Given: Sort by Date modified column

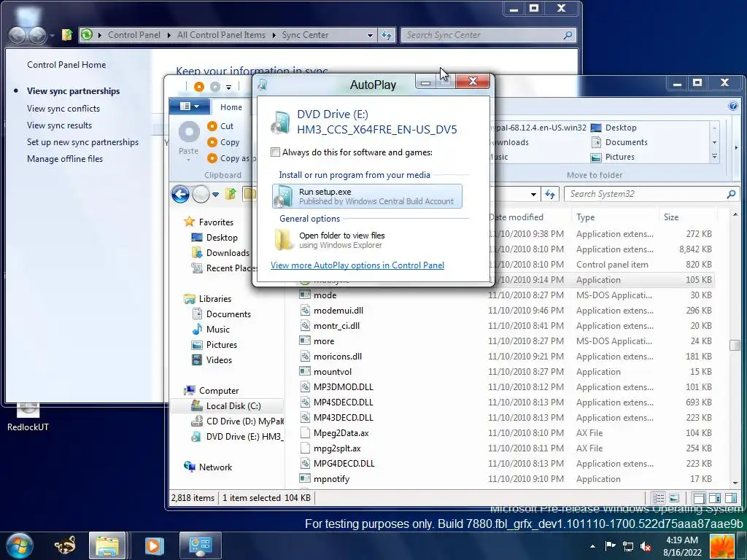Looking at the screenshot, I should pyautogui.click(x=516, y=217).
